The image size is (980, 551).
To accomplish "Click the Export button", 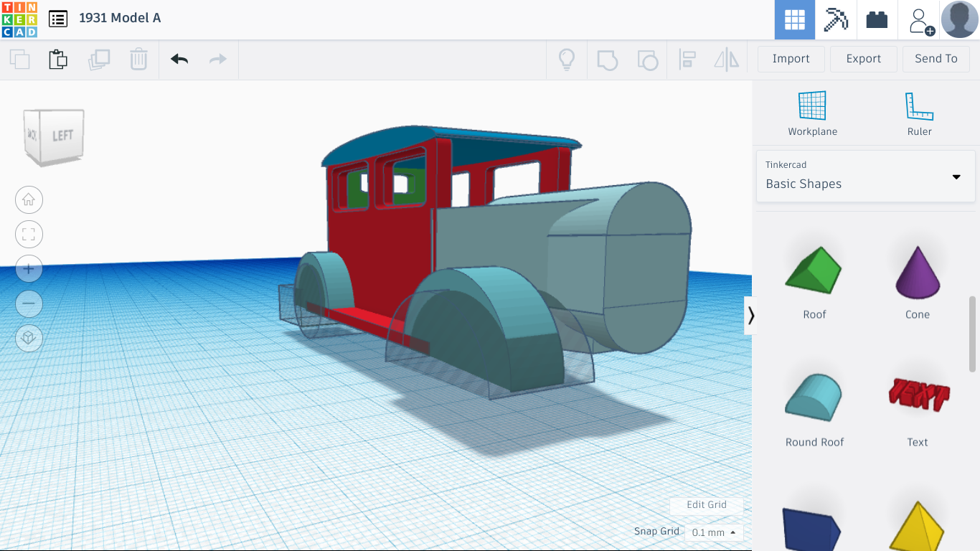I will click(864, 59).
